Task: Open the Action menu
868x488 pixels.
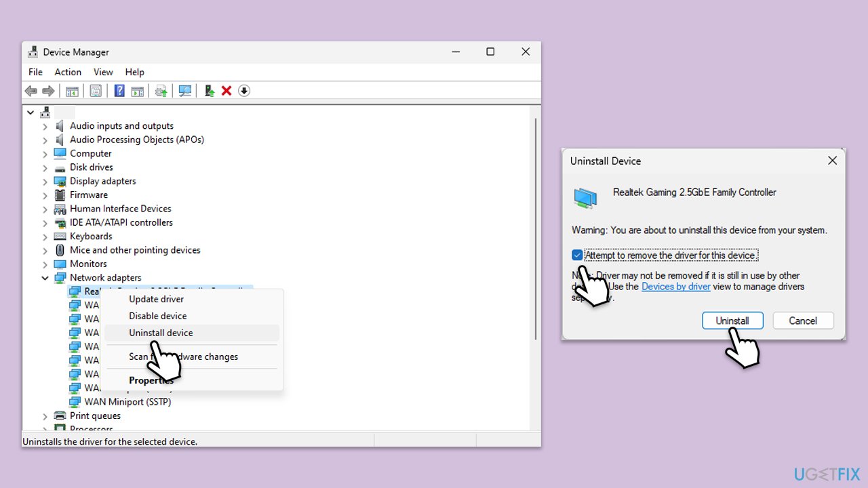Action: (68, 72)
